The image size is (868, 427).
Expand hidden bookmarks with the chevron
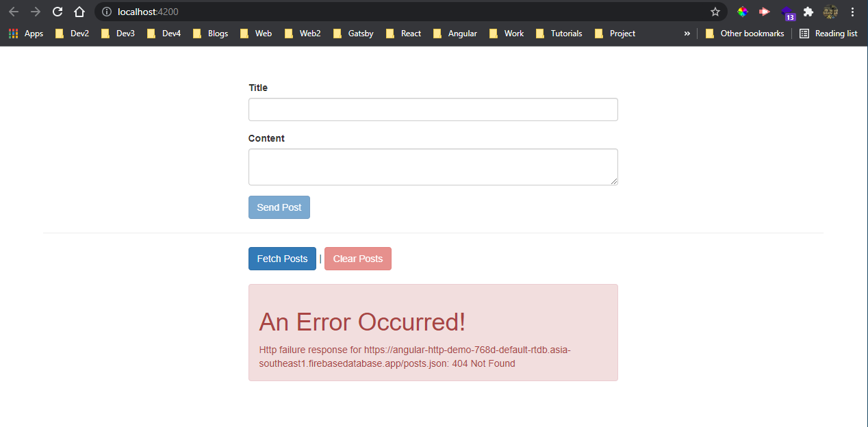(687, 33)
